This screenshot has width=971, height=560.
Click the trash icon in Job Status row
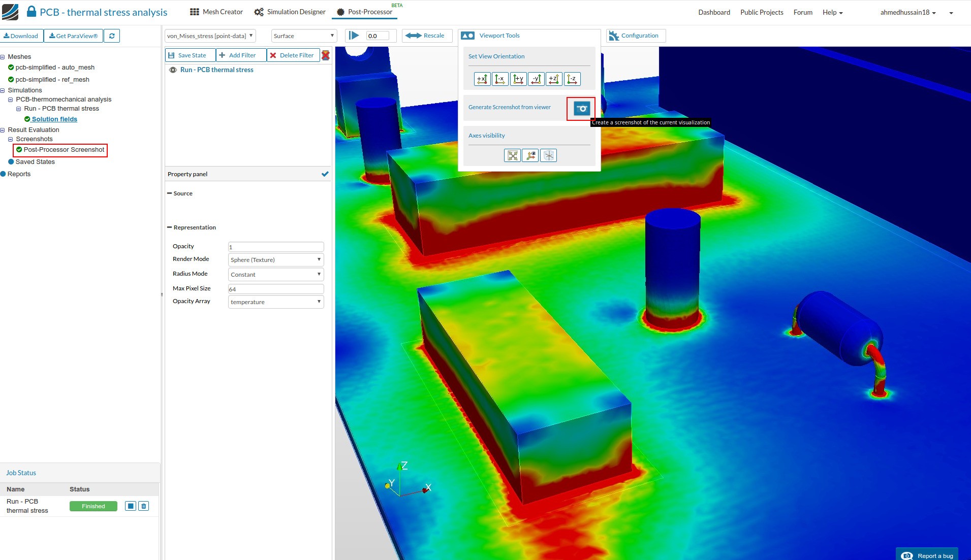[144, 506]
